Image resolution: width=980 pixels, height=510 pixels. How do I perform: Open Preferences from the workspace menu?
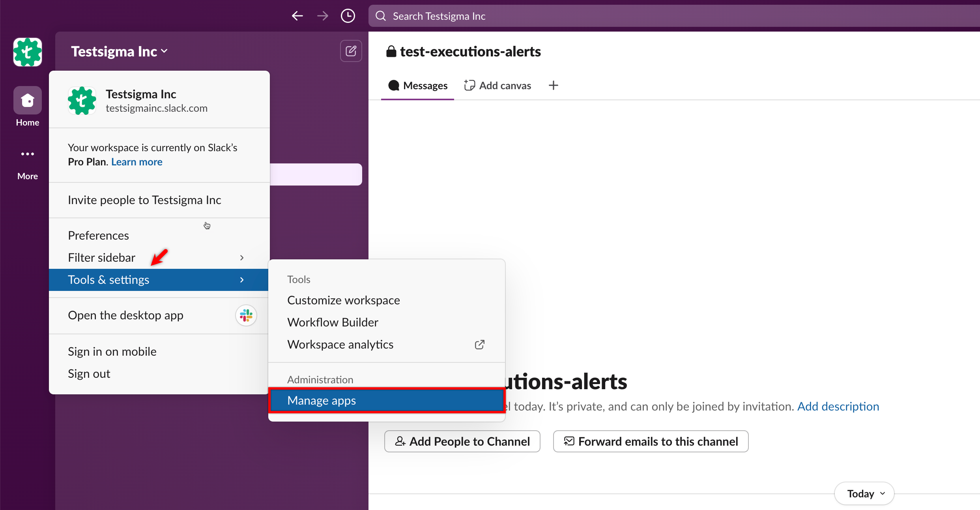98,234
